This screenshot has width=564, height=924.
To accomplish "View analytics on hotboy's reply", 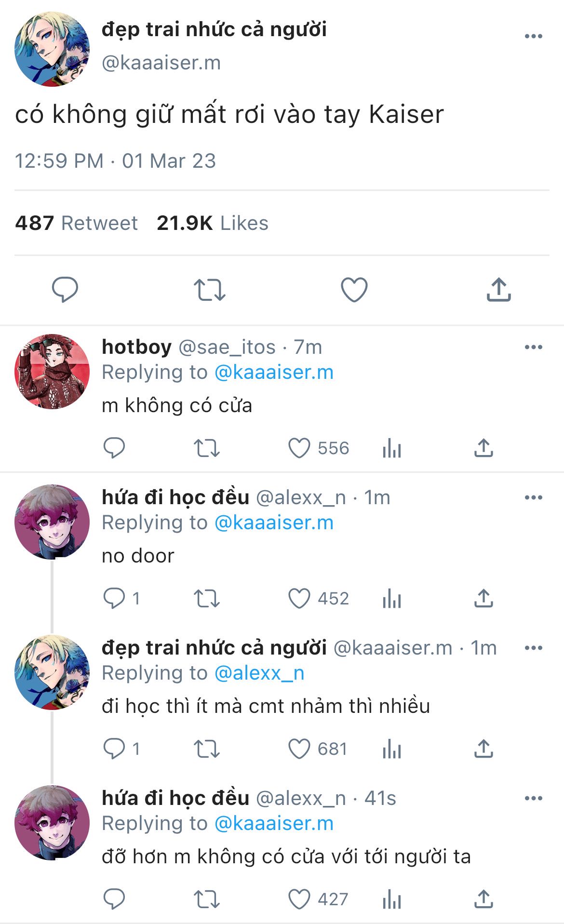I will click(391, 448).
